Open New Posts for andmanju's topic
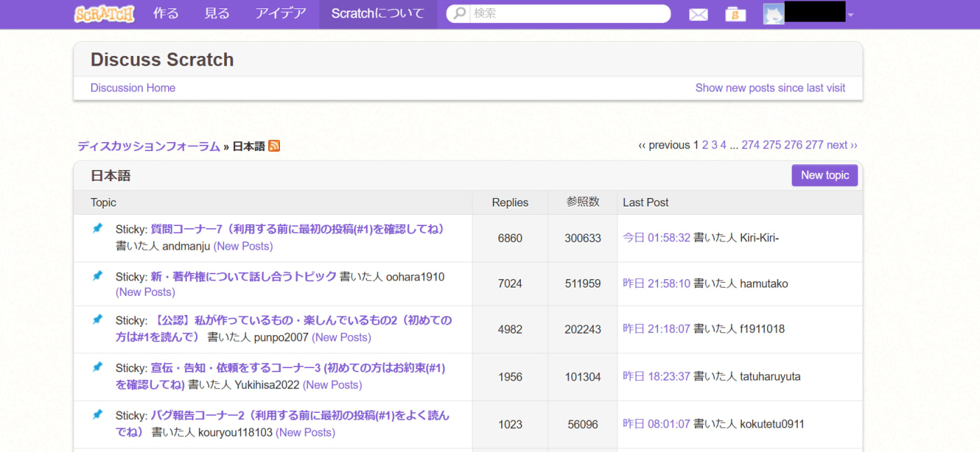 pyautogui.click(x=243, y=246)
